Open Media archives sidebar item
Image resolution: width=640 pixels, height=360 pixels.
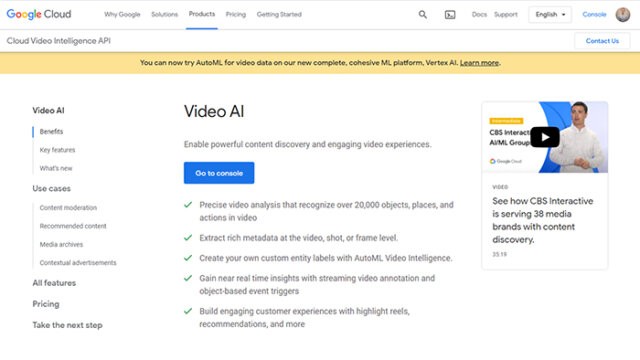[x=61, y=244]
